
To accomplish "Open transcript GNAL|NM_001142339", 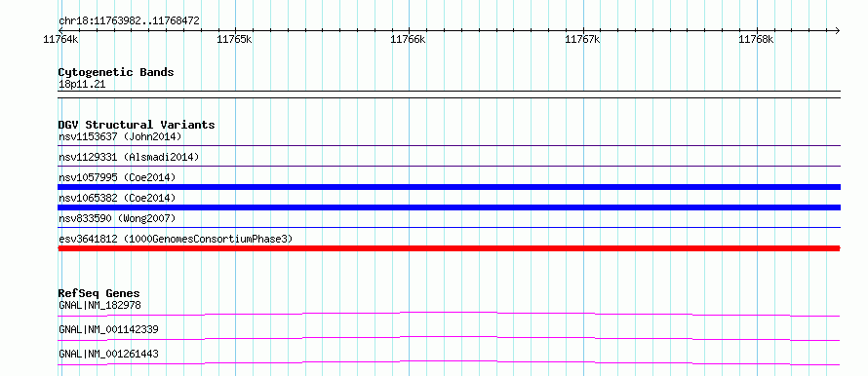I will coord(108,329).
